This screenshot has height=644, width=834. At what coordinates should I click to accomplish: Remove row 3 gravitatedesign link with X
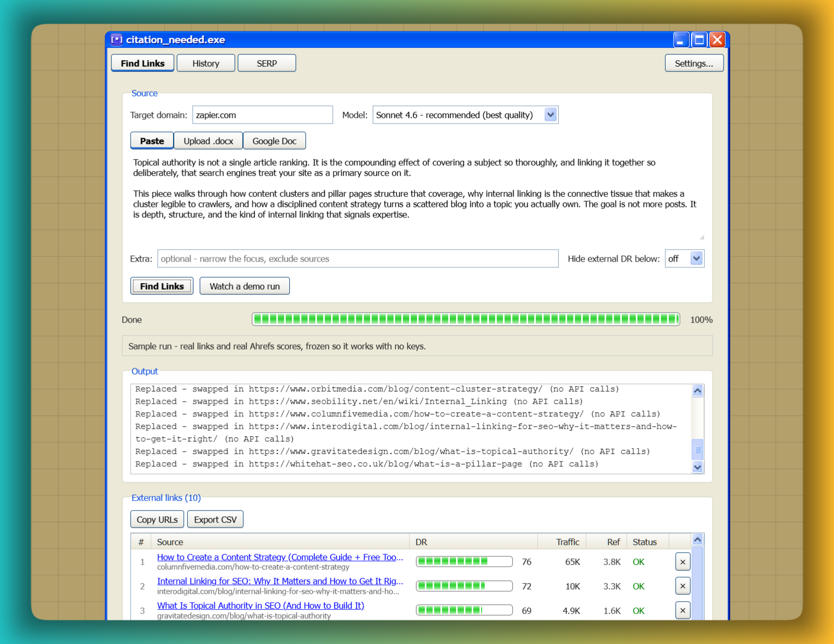(683, 610)
